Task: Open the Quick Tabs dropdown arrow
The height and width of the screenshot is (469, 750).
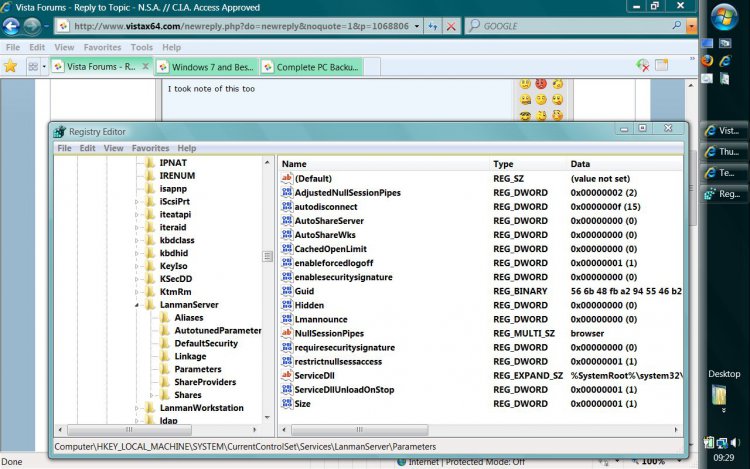Action: 44,66
